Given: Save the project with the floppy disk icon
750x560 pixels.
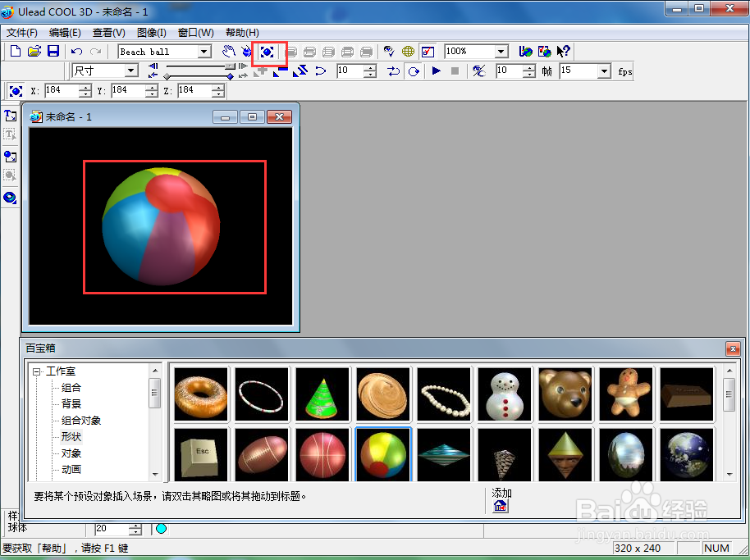Looking at the screenshot, I should (x=53, y=51).
